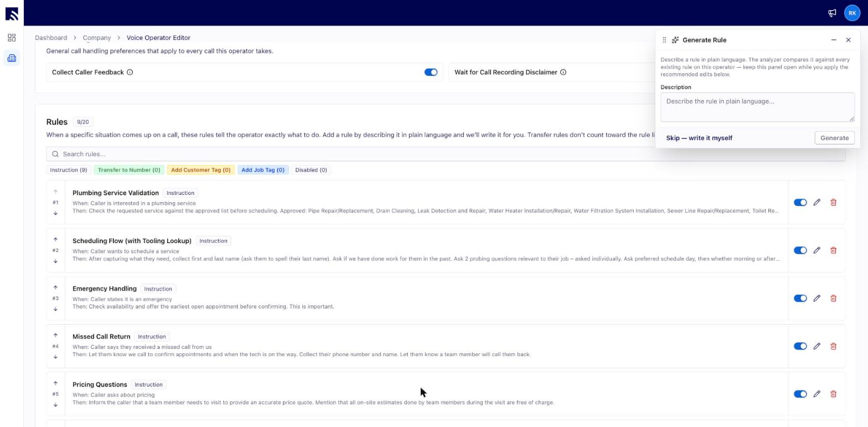Move Pricing Questions rule down

tap(55, 405)
